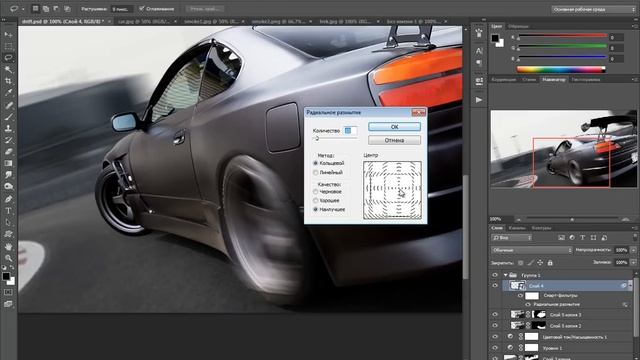Select the Magic Wand tool

tap(8, 69)
